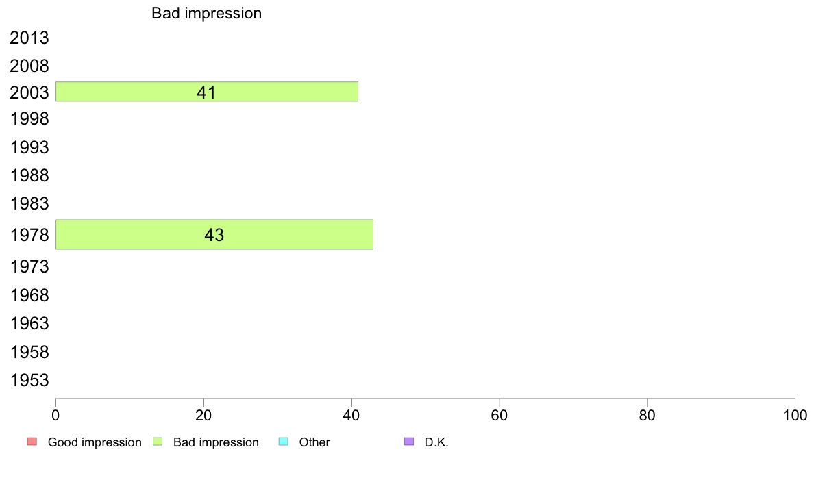
Task: Click the green Bad impression legend swatch
Action: click(158, 442)
